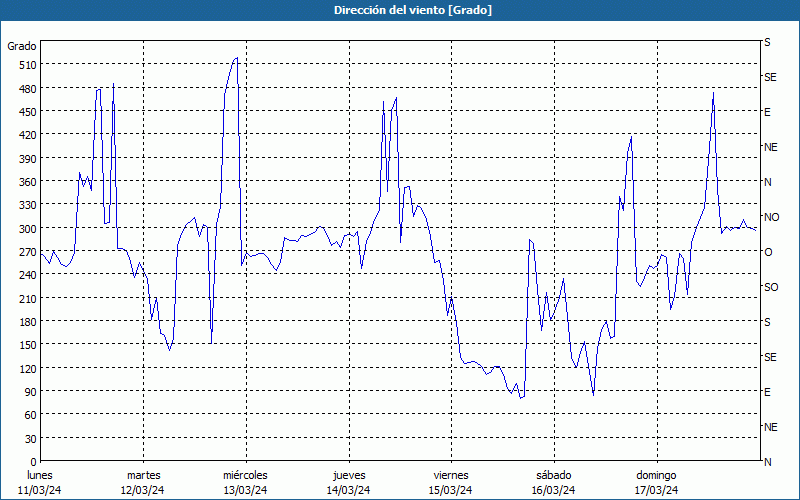The width and height of the screenshot is (800, 500).
Task: Click left-axis value 270
Action: tap(28, 252)
